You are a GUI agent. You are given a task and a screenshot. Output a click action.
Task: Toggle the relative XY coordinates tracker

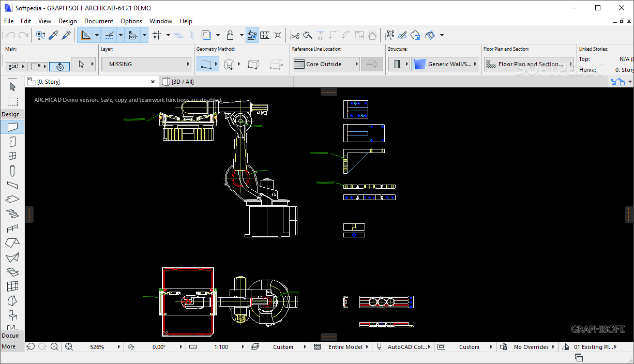(x=133, y=35)
